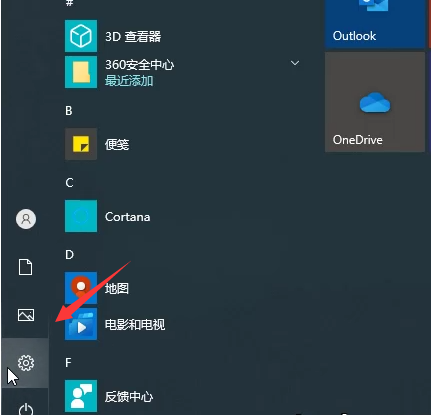Launch Cortana from its tile icon
Viewport: 431px width, 416px height.
[x=81, y=216]
